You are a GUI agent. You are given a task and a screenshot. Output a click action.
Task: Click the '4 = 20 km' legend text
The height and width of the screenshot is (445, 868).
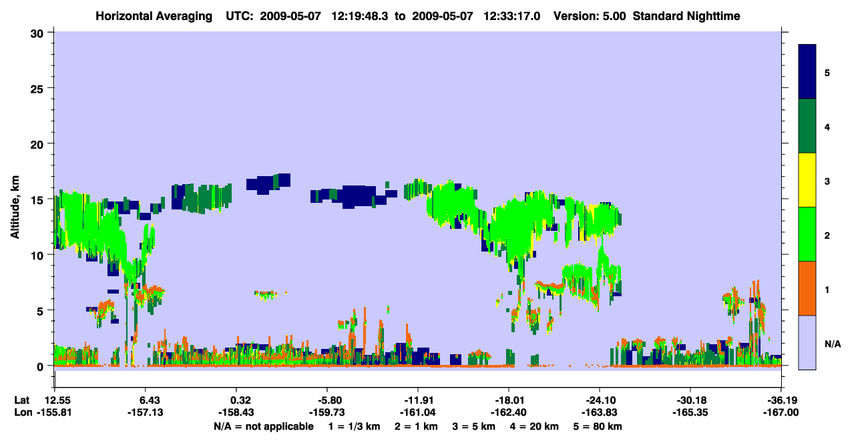point(535,426)
